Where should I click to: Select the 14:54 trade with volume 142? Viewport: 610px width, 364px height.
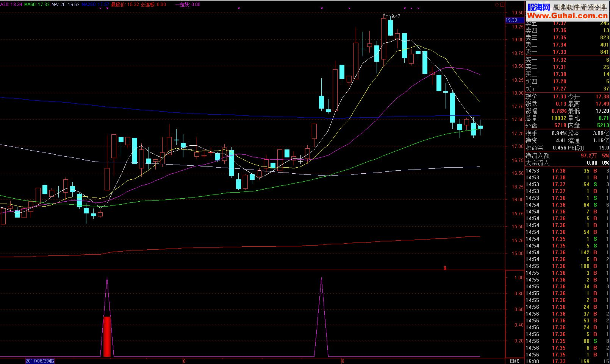click(567, 252)
